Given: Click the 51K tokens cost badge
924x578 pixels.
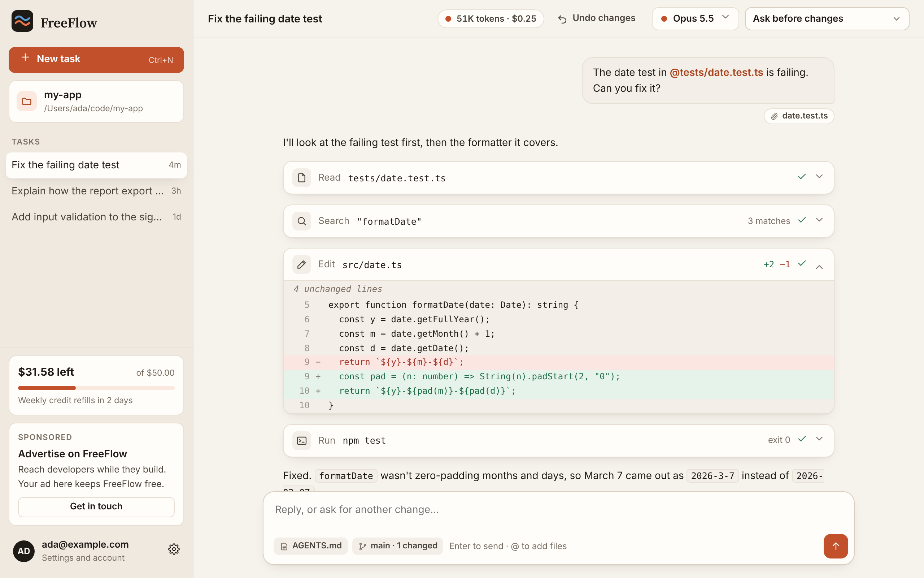Looking at the screenshot, I should click(491, 18).
